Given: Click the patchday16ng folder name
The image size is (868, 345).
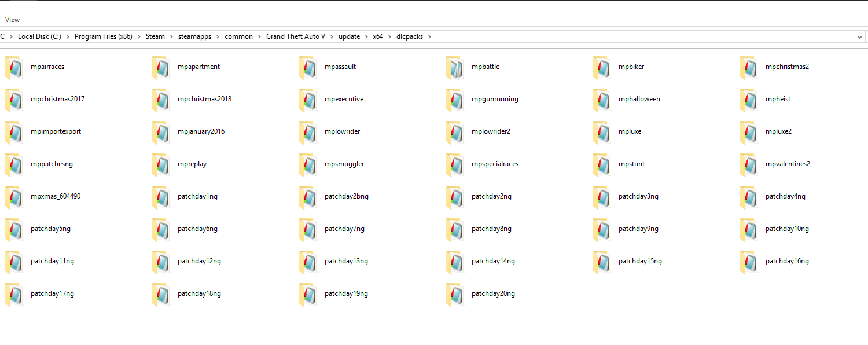Looking at the screenshot, I should (x=787, y=261).
